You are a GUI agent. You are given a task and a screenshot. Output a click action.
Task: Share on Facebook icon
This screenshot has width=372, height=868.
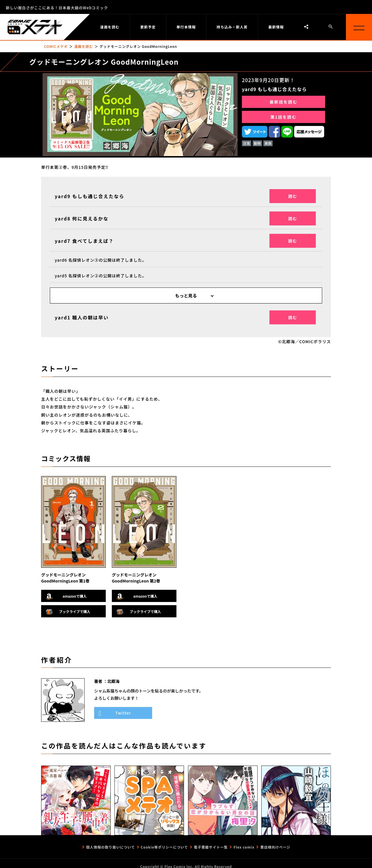(274, 132)
